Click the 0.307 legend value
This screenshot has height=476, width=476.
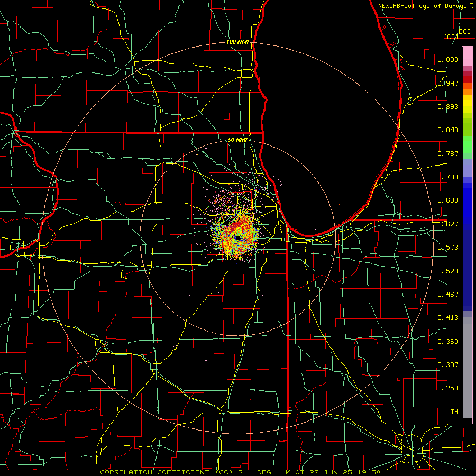(448, 365)
